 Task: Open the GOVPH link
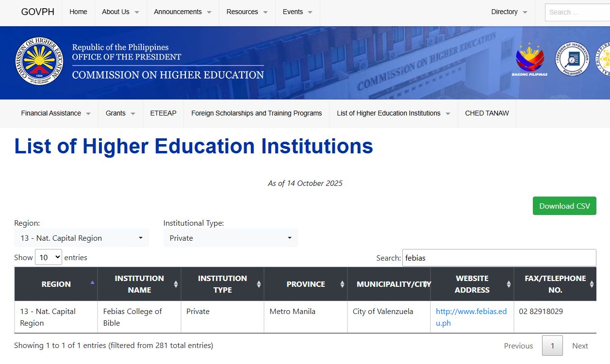(38, 12)
